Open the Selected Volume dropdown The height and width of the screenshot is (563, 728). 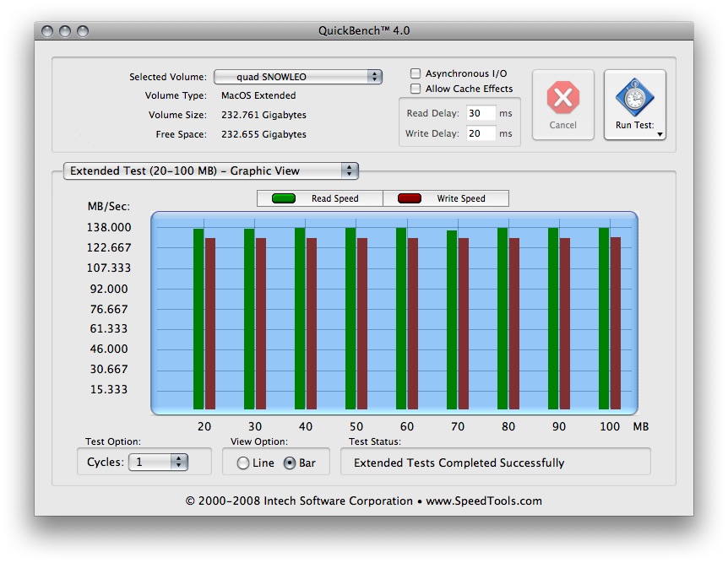(298, 77)
